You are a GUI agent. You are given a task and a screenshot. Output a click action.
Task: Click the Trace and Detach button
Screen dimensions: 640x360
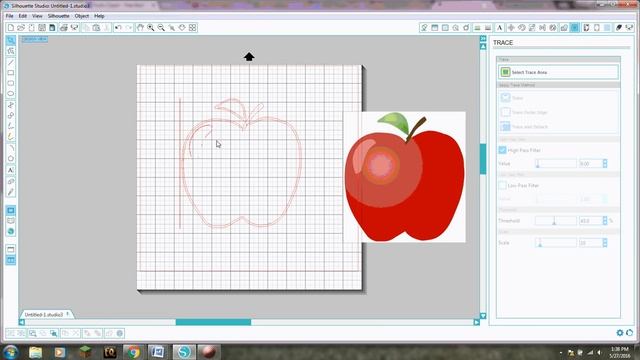click(x=524, y=127)
